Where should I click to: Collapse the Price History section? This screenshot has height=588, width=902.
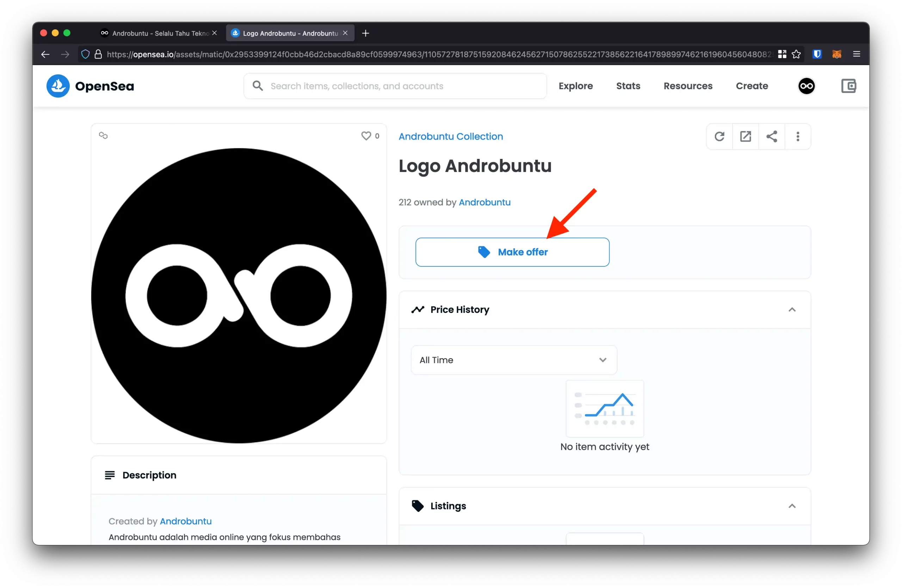click(792, 310)
